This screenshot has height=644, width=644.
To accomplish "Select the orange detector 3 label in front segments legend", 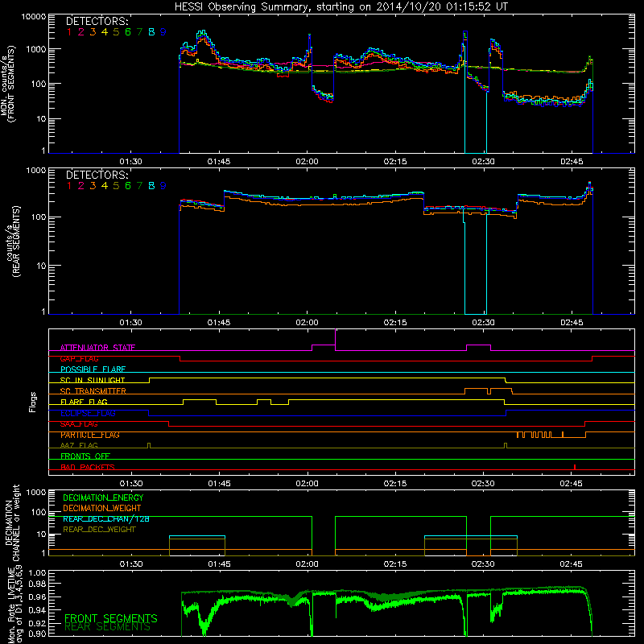I will pyautogui.click(x=93, y=32).
